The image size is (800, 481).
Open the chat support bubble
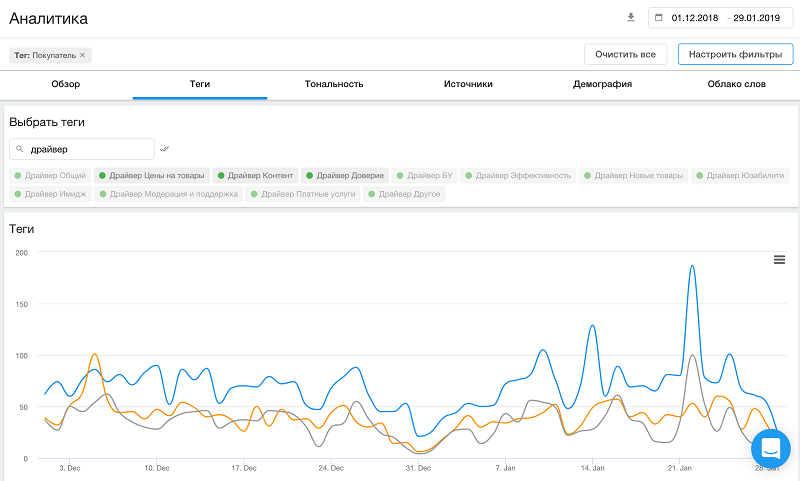tap(771, 447)
